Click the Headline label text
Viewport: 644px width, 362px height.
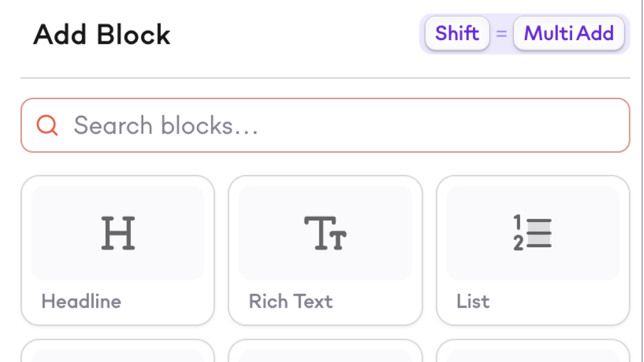coord(82,301)
